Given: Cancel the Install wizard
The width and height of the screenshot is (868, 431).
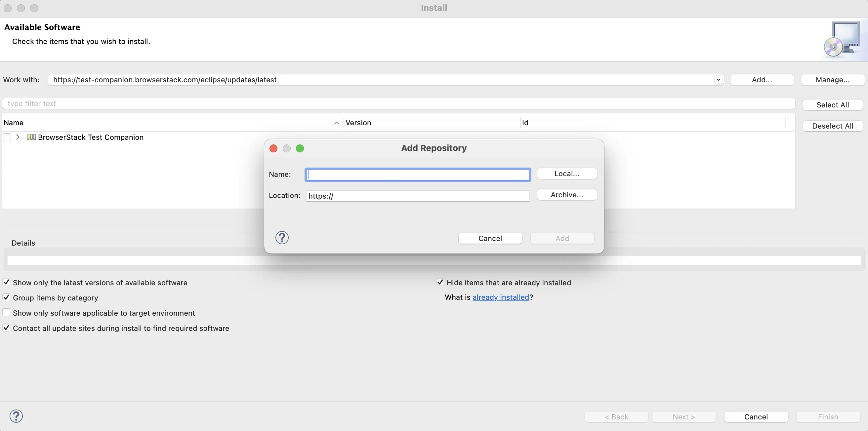Looking at the screenshot, I should click(x=756, y=417).
